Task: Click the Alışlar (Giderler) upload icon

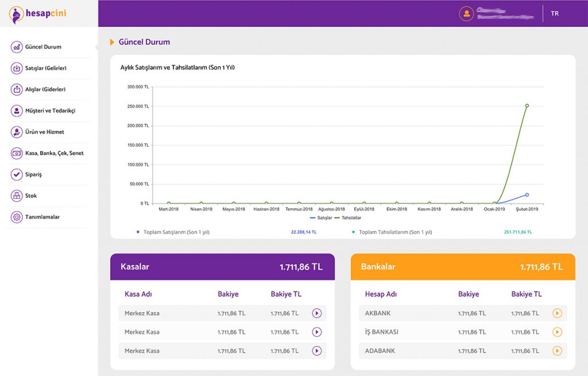Action: (x=17, y=90)
